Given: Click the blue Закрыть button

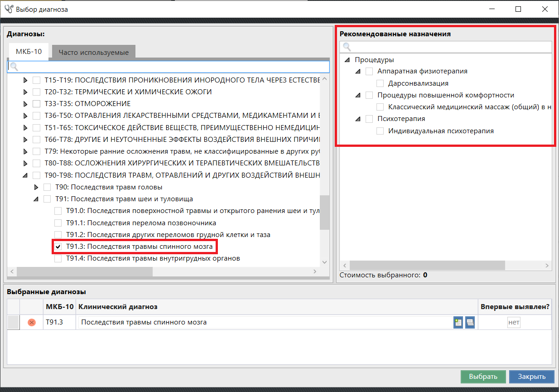Looking at the screenshot, I should (531, 377).
